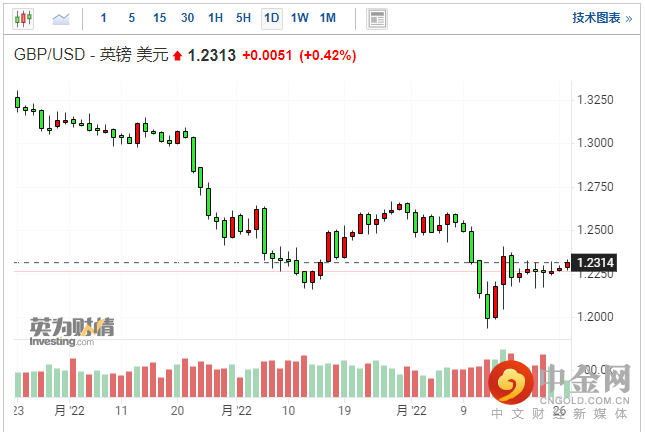Select the 15-minute timeframe

pos(160,18)
